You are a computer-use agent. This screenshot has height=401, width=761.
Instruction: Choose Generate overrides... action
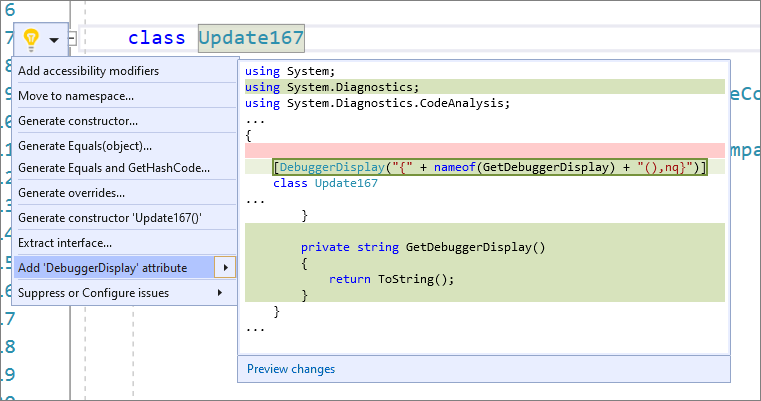coord(71,193)
